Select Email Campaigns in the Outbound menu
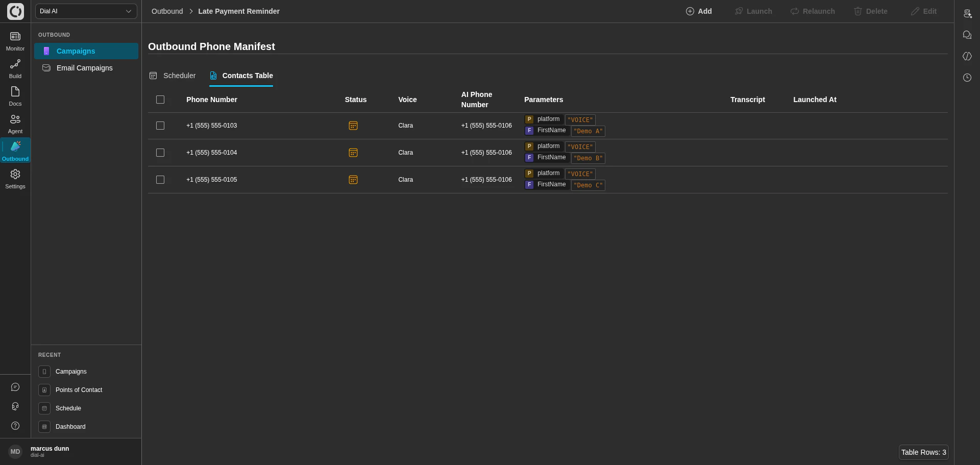Viewport: 980px width, 465px height. (x=86, y=68)
